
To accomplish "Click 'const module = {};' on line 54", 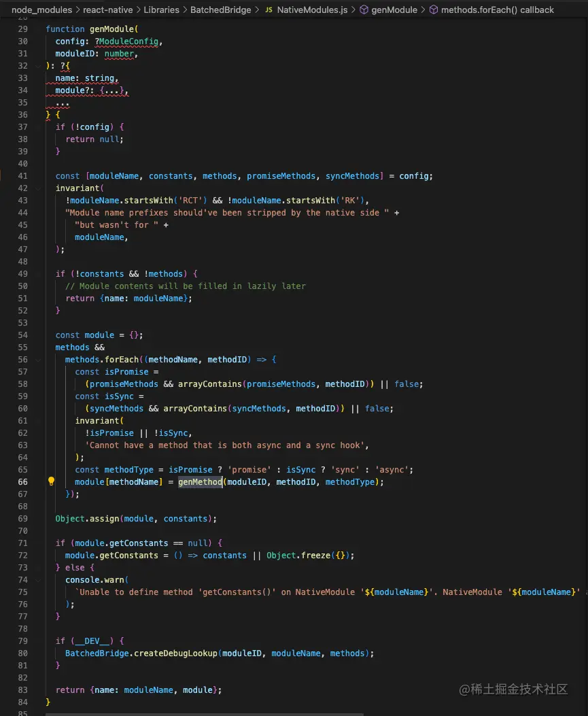I will [x=99, y=335].
